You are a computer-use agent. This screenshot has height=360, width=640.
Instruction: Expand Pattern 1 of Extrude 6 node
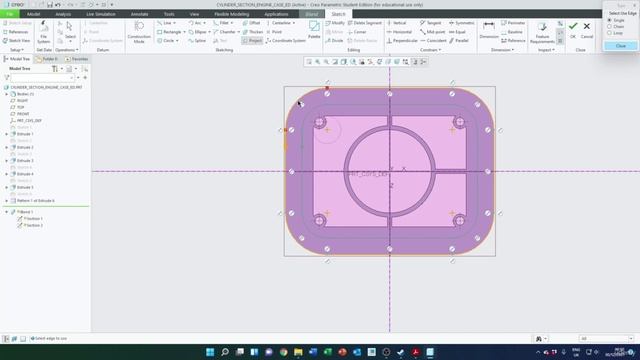tap(7, 201)
